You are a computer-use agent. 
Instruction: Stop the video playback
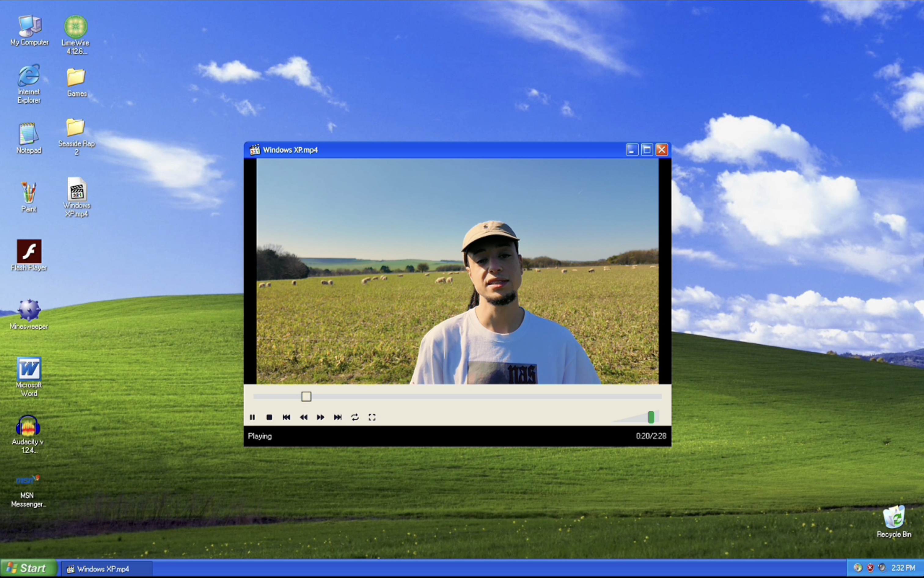coord(269,417)
